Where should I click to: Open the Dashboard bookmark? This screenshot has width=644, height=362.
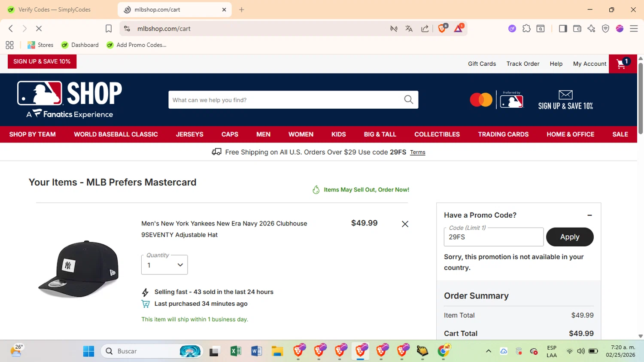(80, 45)
